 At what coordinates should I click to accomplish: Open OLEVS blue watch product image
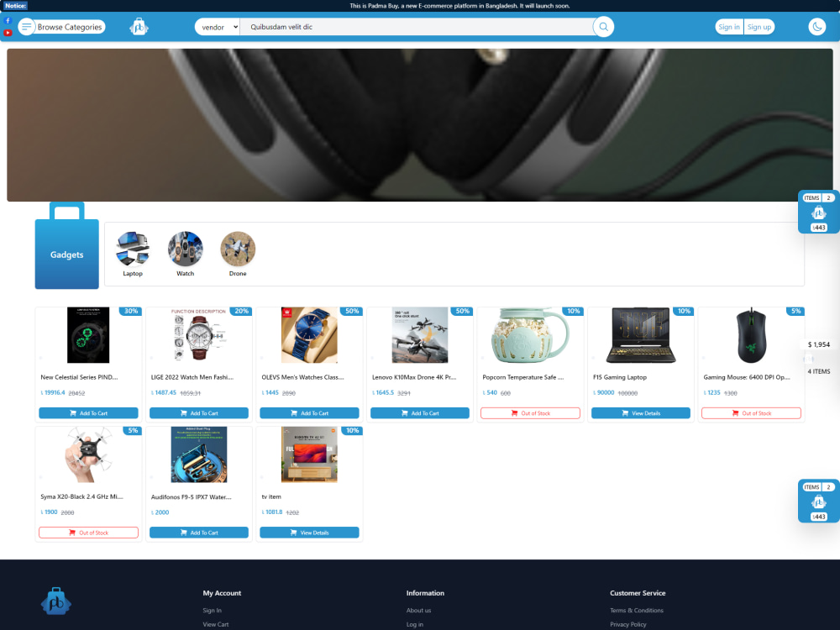click(309, 335)
